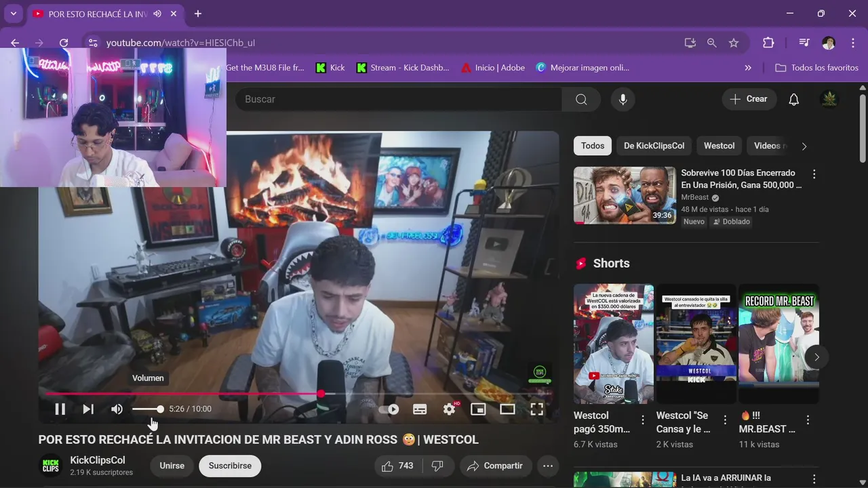Image resolution: width=868 pixels, height=488 pixels.
Task: Open the Todos los favoritos folder
Action: 816,68
